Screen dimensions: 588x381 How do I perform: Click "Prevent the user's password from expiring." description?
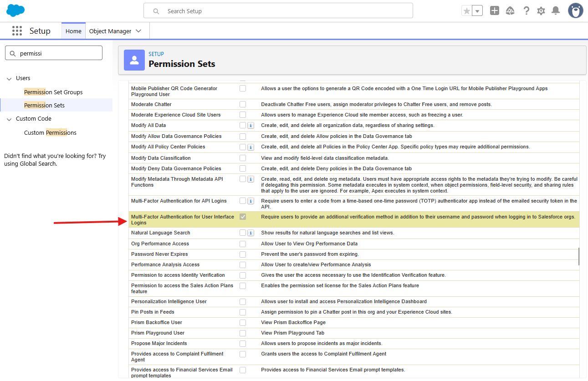pyautogui.click(x=310, y=254)
